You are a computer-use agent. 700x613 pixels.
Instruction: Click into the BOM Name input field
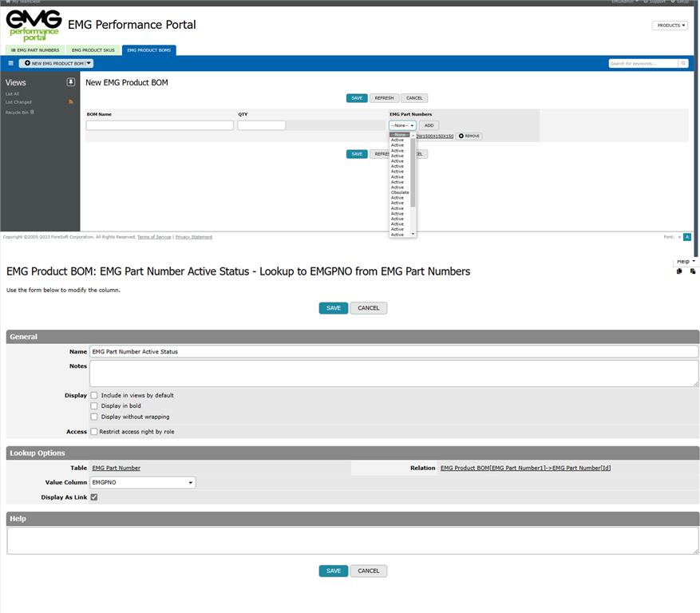click(x=160, y=125)
